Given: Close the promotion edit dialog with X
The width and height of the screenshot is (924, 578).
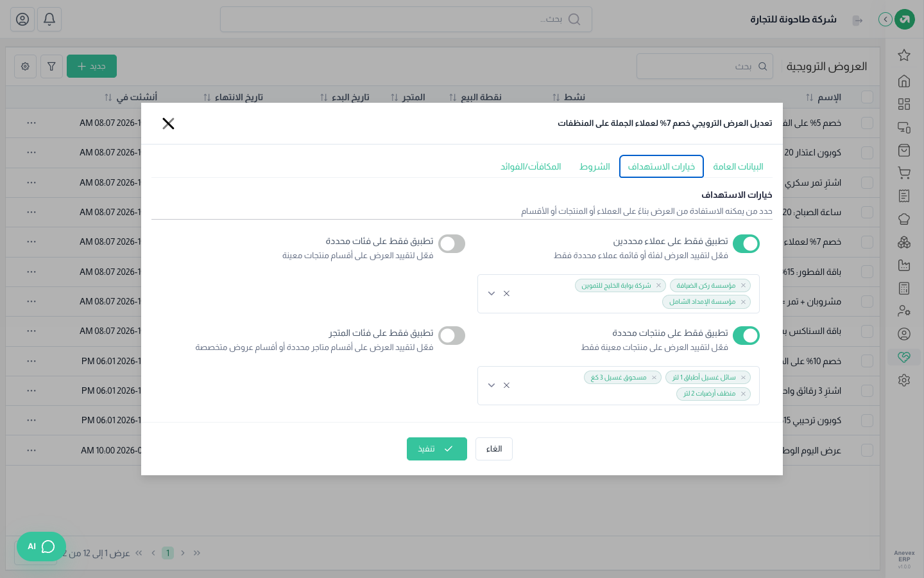Looking at the screenshot, I should [x=168, y=123].
